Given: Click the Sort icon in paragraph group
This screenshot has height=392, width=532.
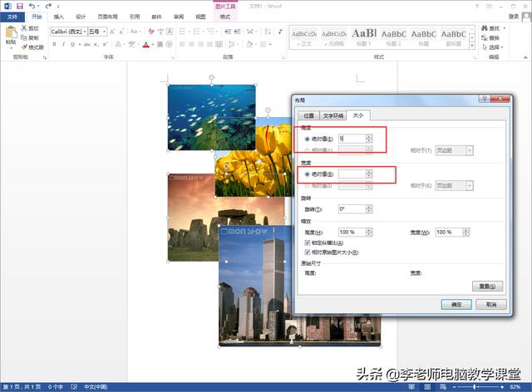Looking at the screenshot, I should pos(268,32).
